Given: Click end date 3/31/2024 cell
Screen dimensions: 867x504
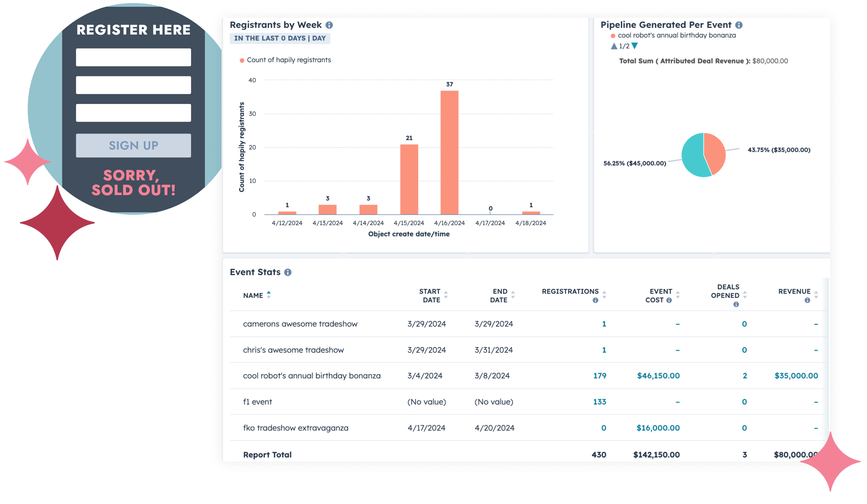Looking at the screenshot, I should click(x=494, y=350).
